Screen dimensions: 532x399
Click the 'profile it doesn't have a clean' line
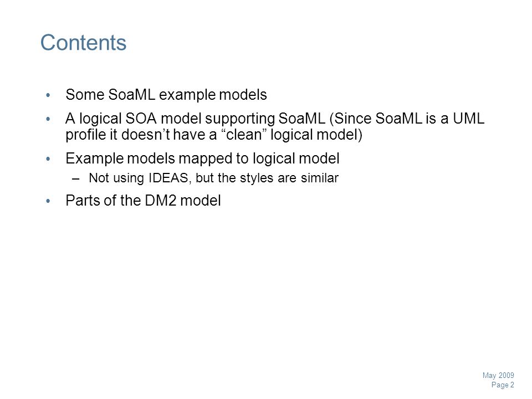tap(214, 135)
